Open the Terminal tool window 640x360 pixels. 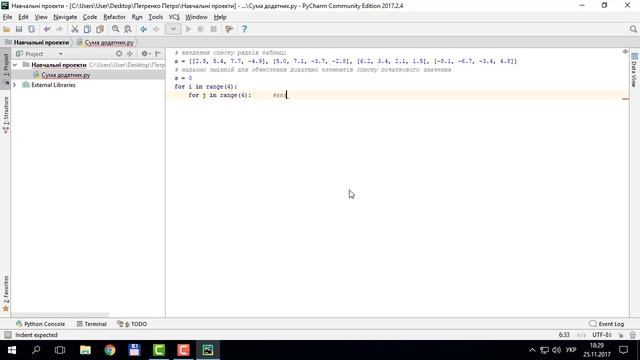pyautogui.click(x=92, y=324)
